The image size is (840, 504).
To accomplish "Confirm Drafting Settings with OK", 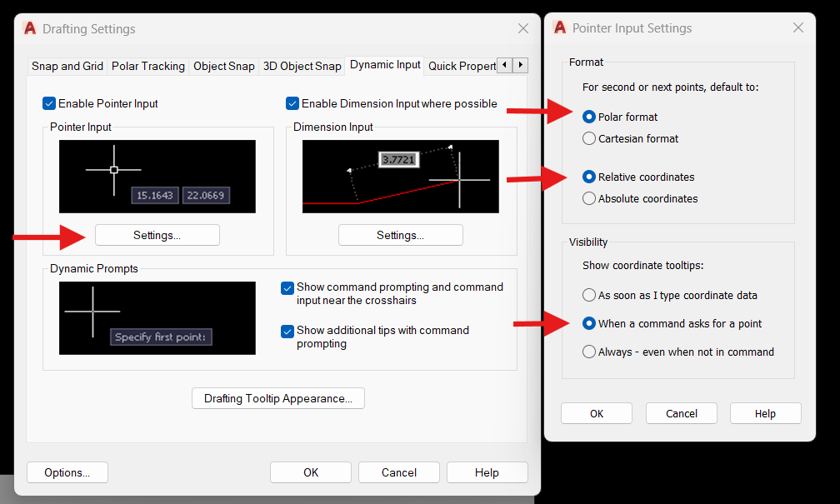I will (311, 472).
